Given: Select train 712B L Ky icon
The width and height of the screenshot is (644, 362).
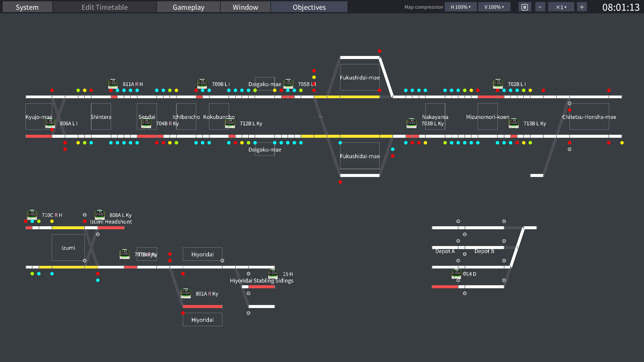Looking at the screenshot, I should [x=230, y=123].
